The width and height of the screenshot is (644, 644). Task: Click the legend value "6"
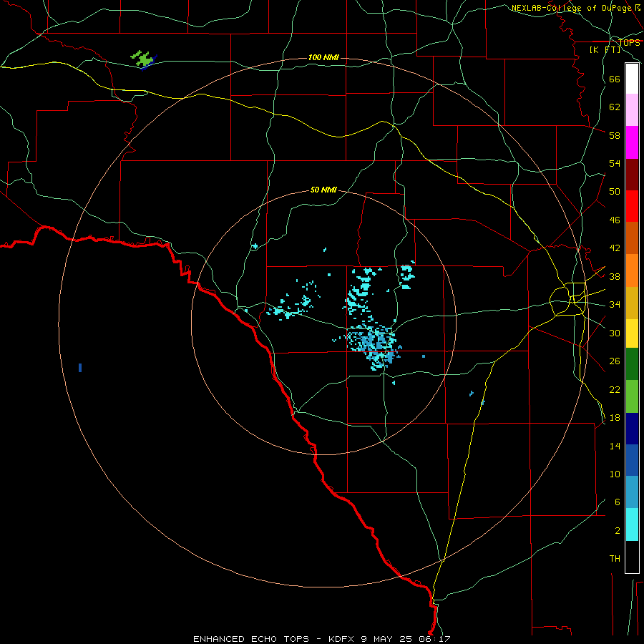coord(618,502)
